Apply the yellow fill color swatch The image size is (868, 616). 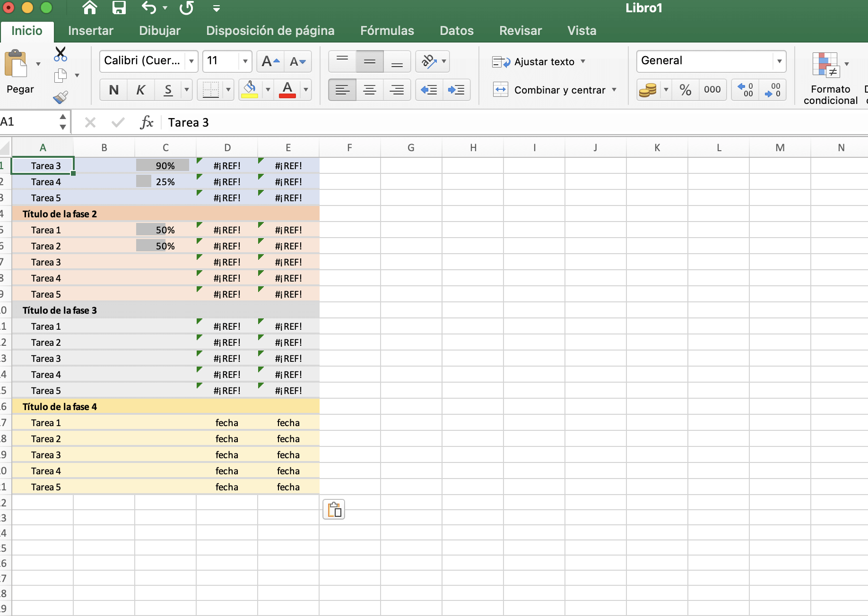(250, 90)
